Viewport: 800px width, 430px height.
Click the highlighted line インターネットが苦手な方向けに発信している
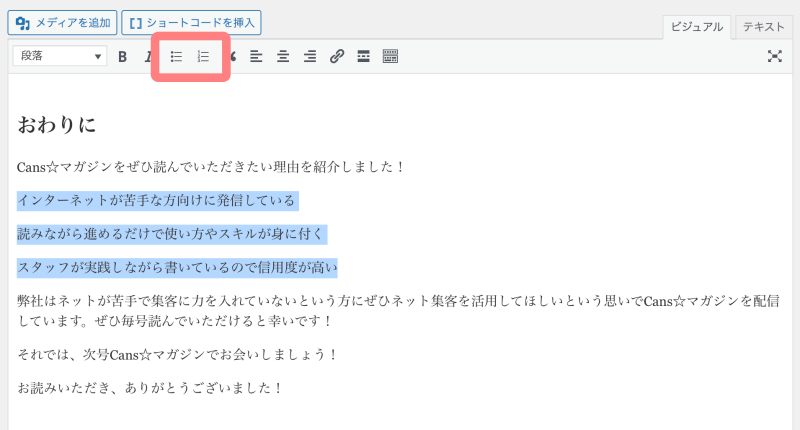pos(157,201)
